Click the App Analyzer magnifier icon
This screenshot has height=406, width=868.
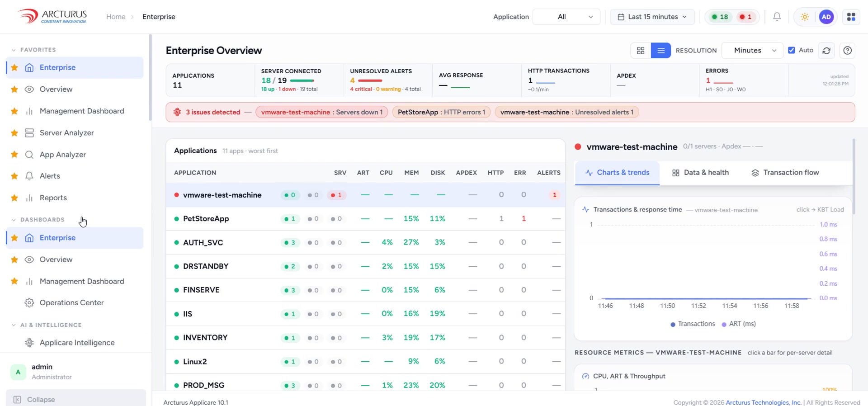[x=29, y=155]
